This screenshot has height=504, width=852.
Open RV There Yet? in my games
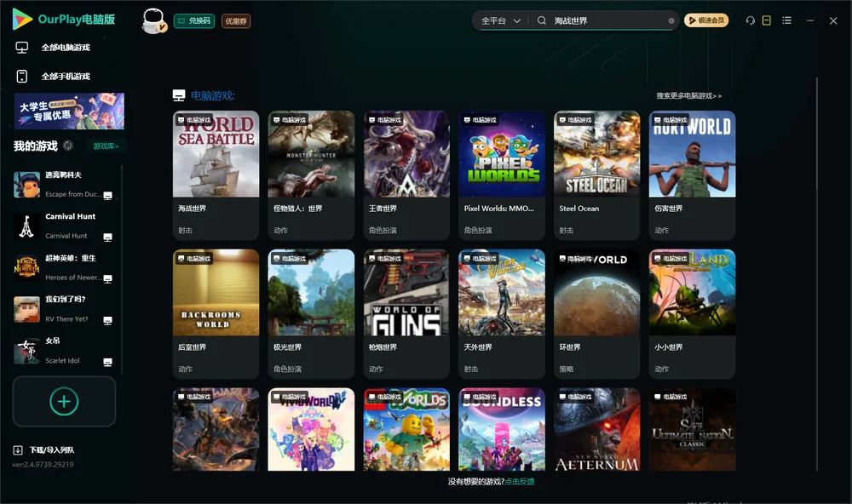64,310
